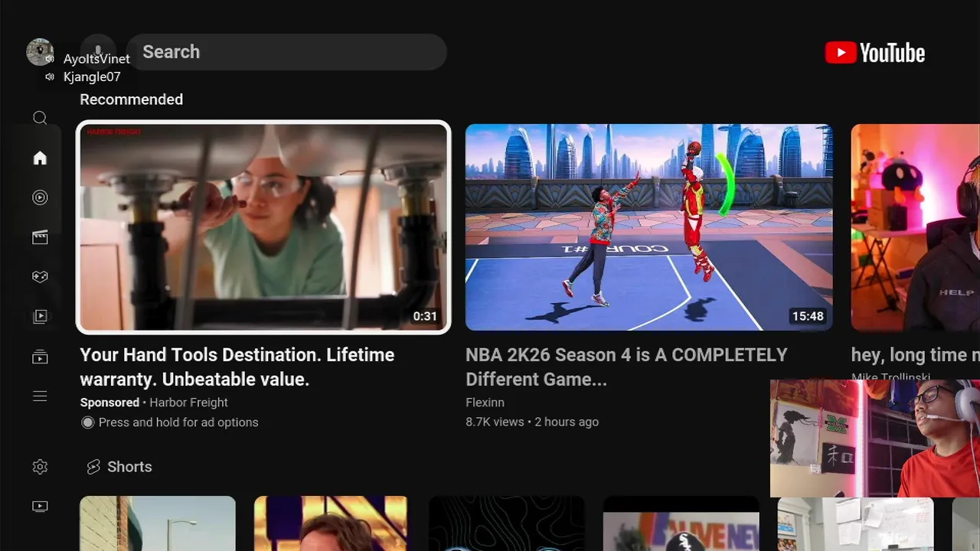Open 'NBA 2K26 Season 4' video title
The width and height of the screenshot is (980, 551).
point(626,367)
